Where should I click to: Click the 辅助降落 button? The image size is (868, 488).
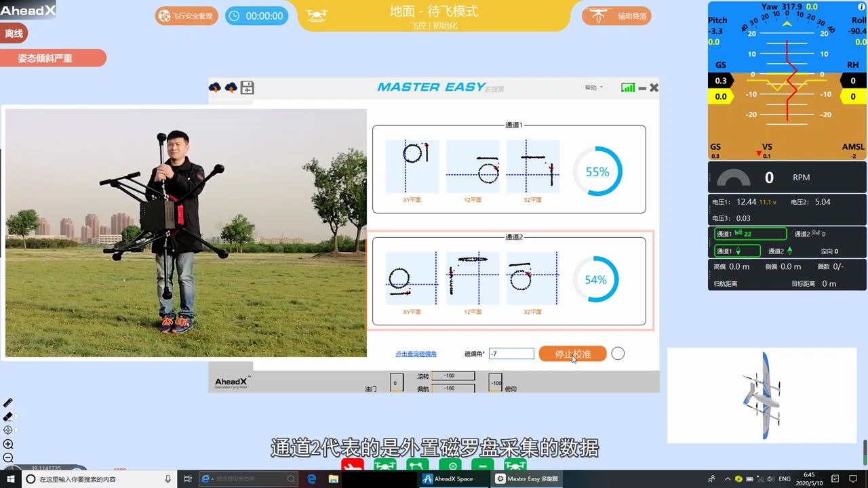click(x=616, y=16)
